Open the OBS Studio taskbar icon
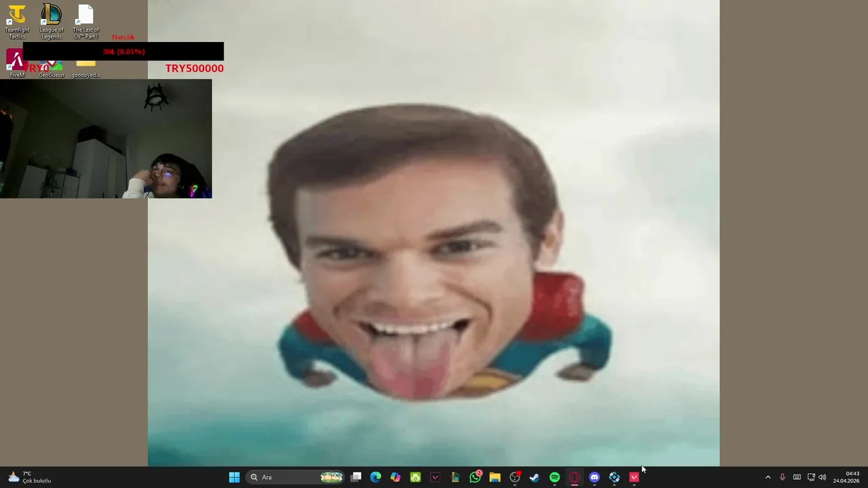 point(515,477)
